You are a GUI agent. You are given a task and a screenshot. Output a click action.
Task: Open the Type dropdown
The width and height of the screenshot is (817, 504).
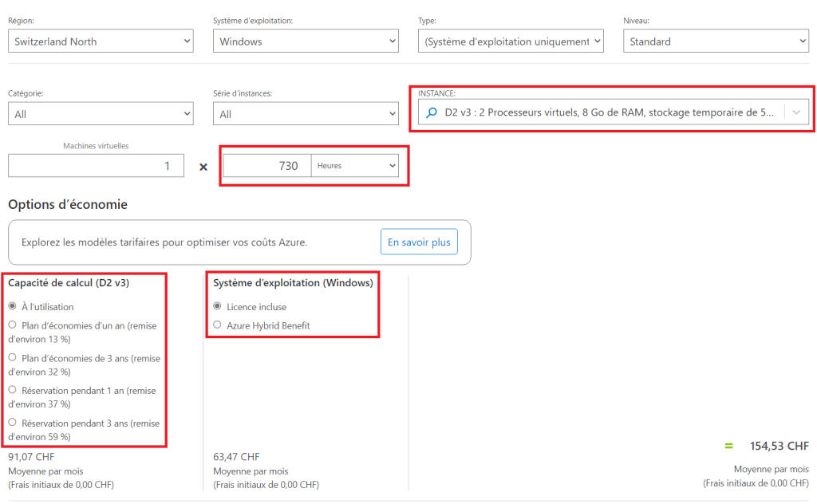511,41
